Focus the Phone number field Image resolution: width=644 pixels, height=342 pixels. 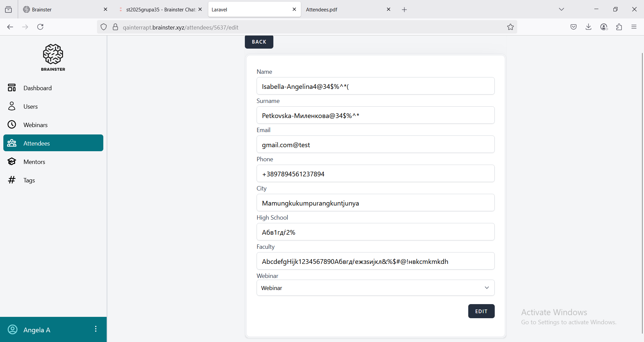pos(375,174)
